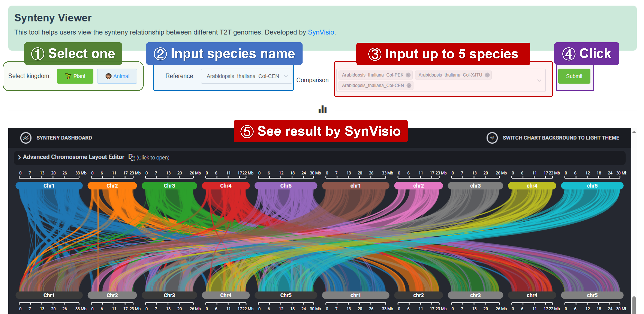Viewport: 644px width, 314px height.
Task: Open the Reference species dropdown
Action: pos(246,76)
